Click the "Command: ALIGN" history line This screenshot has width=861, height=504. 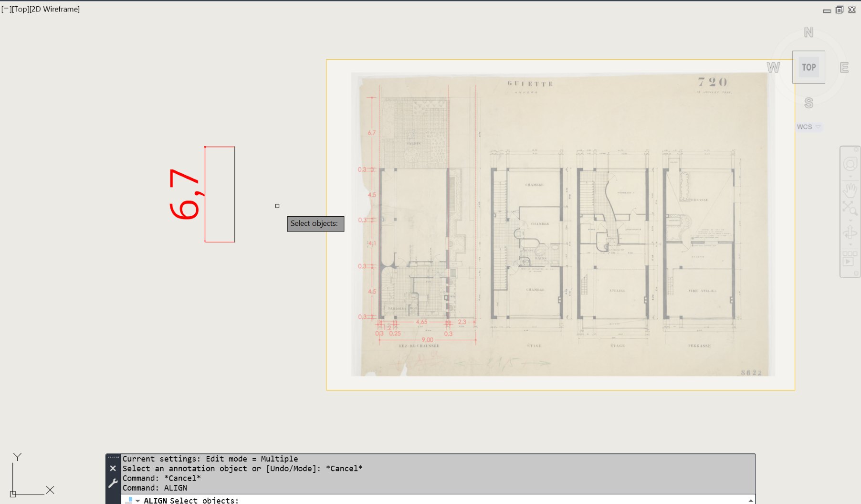(155, 488)
